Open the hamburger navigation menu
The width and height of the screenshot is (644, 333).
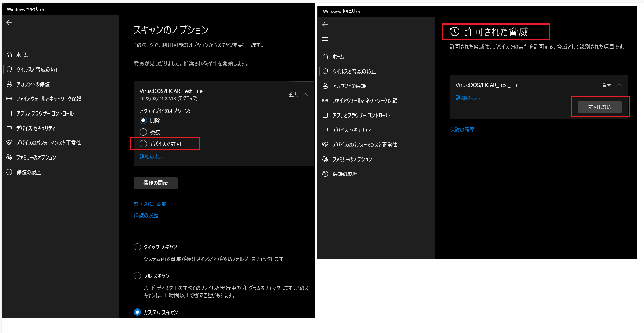[x=9, y=37]
